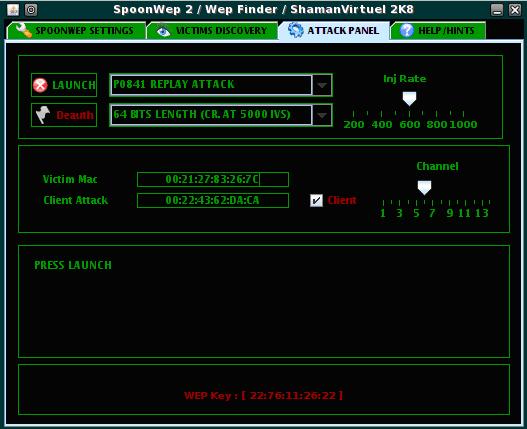527x429 pixels.
Task: Click the PRESS LAUNCH status text
Action: click(73, 265)
